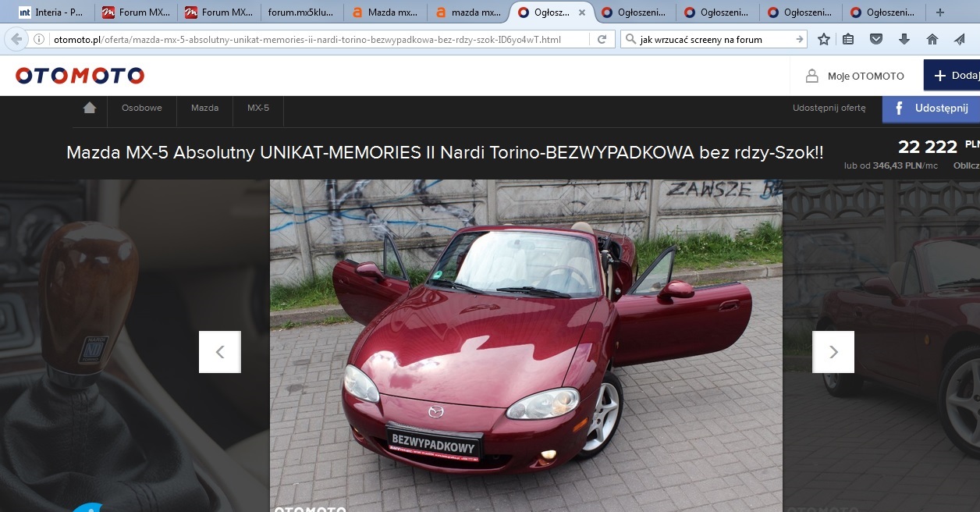Screen dimensions: 980x512
Task: Click the OTOMOTO logo
Action: click(x=80, y=76)
